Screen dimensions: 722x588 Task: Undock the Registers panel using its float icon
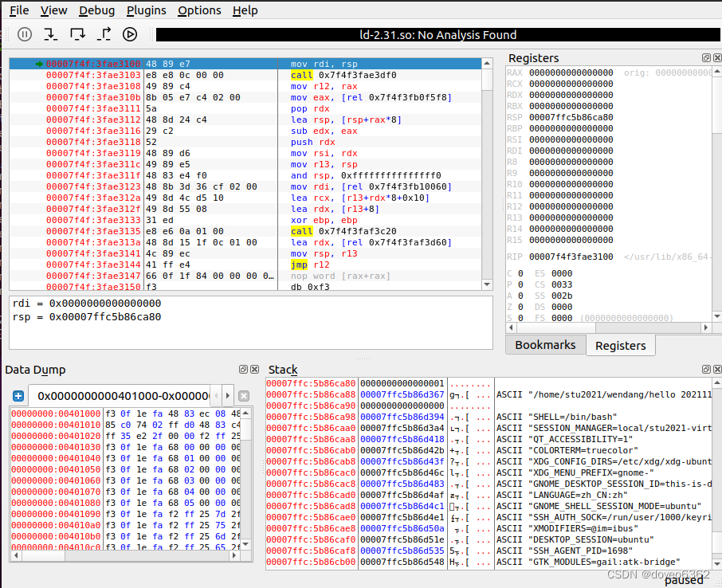coord(704,57)
